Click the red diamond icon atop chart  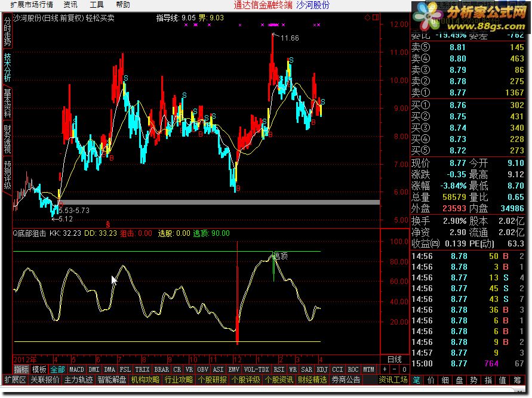point(367,18)
